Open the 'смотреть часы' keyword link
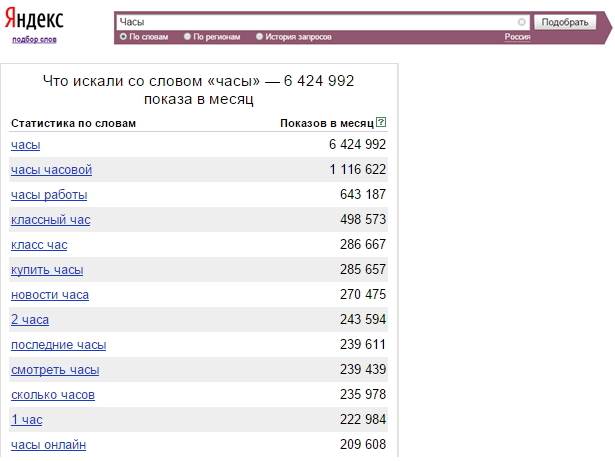 (x=55, y=370)
